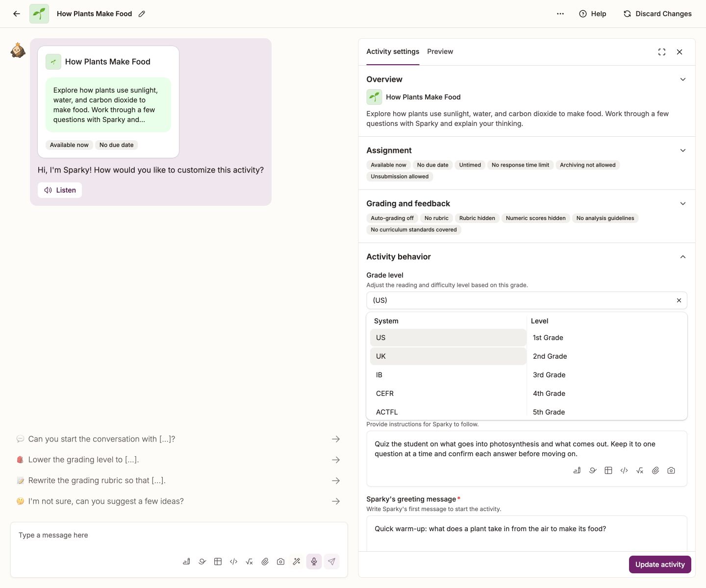Open the Activity settings tab
This screenshot has width=706, height=588.
pyautogui.click(x=393, y=51)
